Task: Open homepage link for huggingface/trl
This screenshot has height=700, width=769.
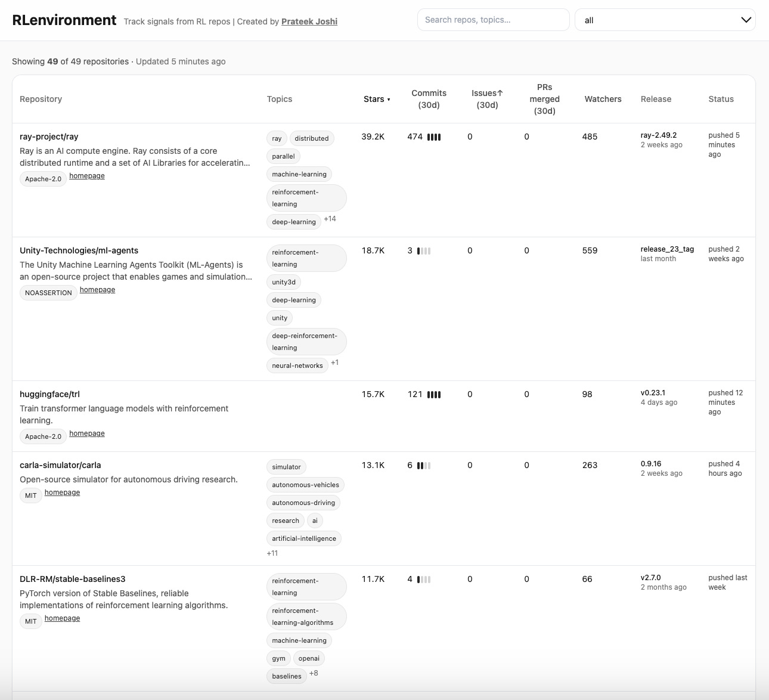Action: [87, 433]
